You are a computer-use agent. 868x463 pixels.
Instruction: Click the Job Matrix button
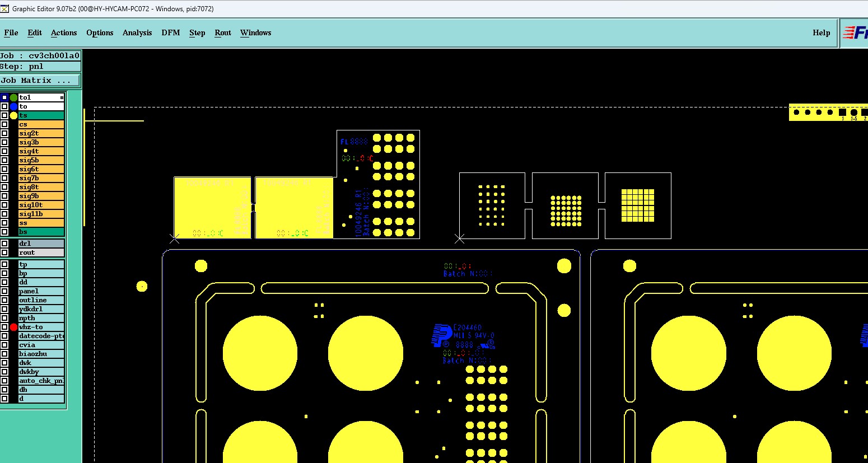pyautogui.click(x=40, y=81)
